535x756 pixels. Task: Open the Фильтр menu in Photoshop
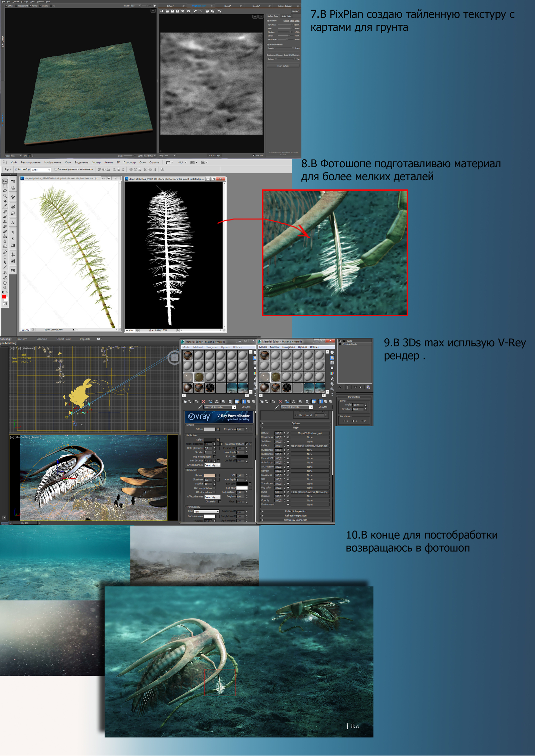click(x=96, y=163)
